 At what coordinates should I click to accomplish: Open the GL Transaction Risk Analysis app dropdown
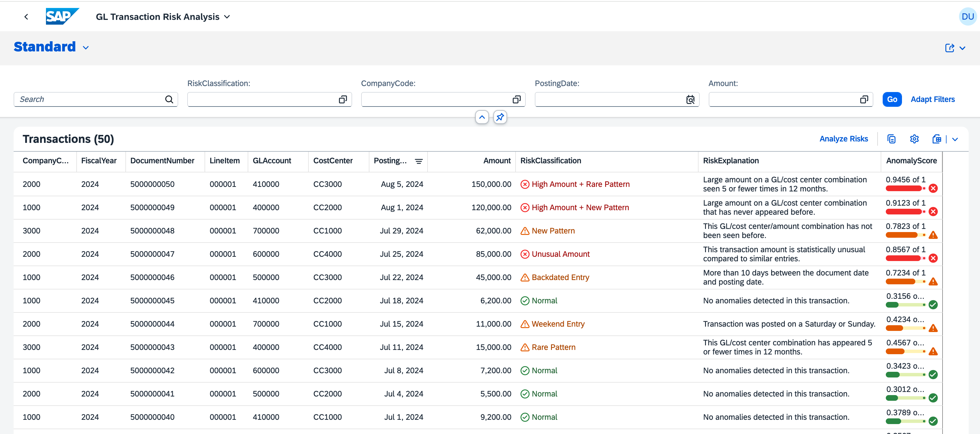pyautogui.click(x=227, y=17)
